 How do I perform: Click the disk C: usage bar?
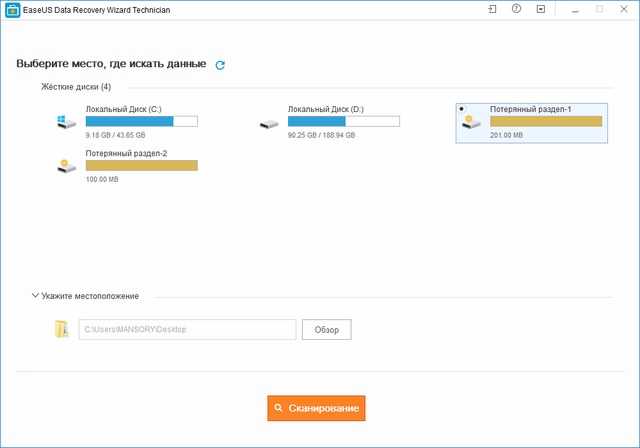[141, 122]
